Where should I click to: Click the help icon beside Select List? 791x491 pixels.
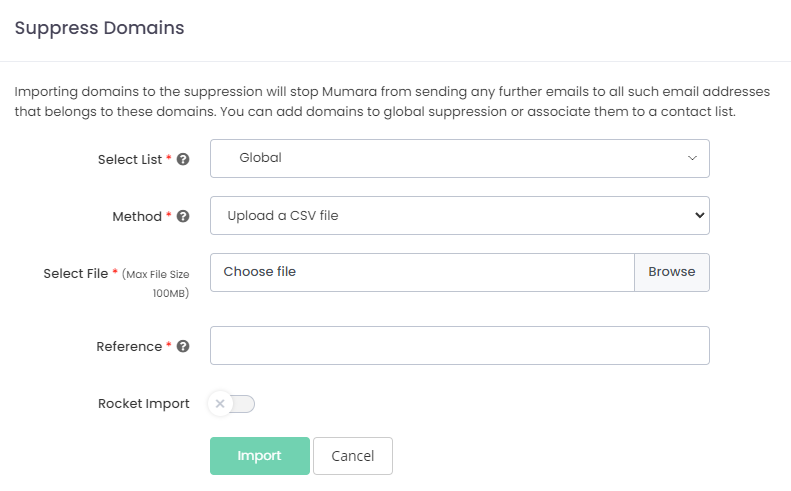(x=183, y=159)
